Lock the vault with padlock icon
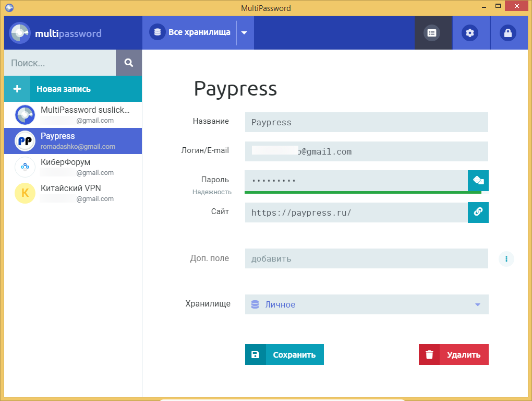The width and height of the screenshot is (532, 401). tap(508, 33)
